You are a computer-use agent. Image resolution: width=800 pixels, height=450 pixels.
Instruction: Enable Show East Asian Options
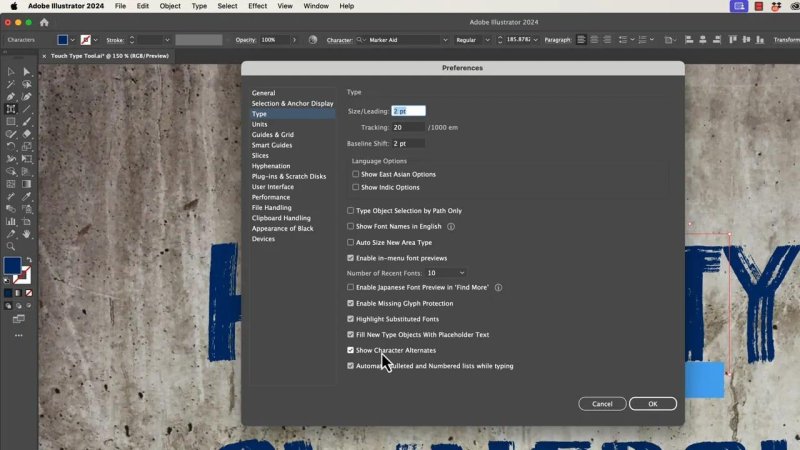point(356,174)
